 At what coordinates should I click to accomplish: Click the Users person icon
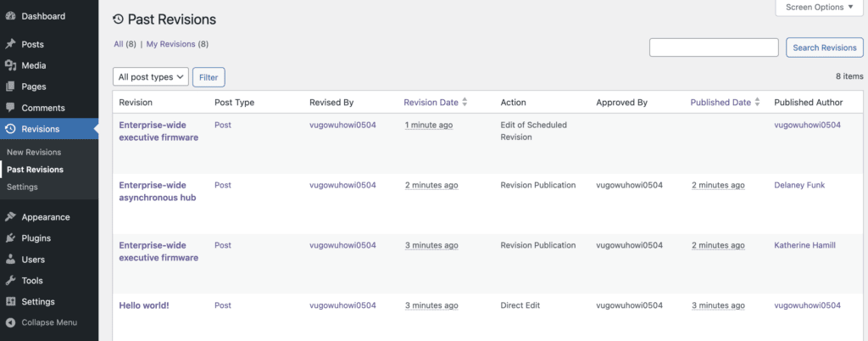pos(10,259)
